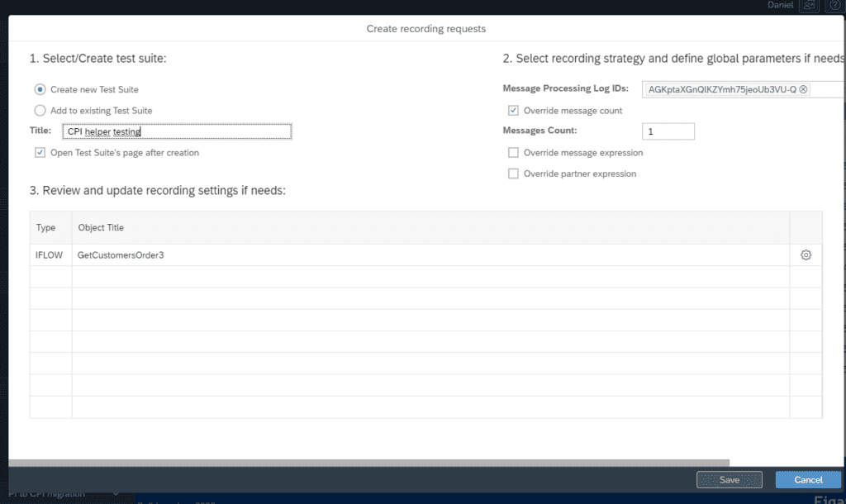Click the Type column header
846x504 pixels.
[50, 228]
